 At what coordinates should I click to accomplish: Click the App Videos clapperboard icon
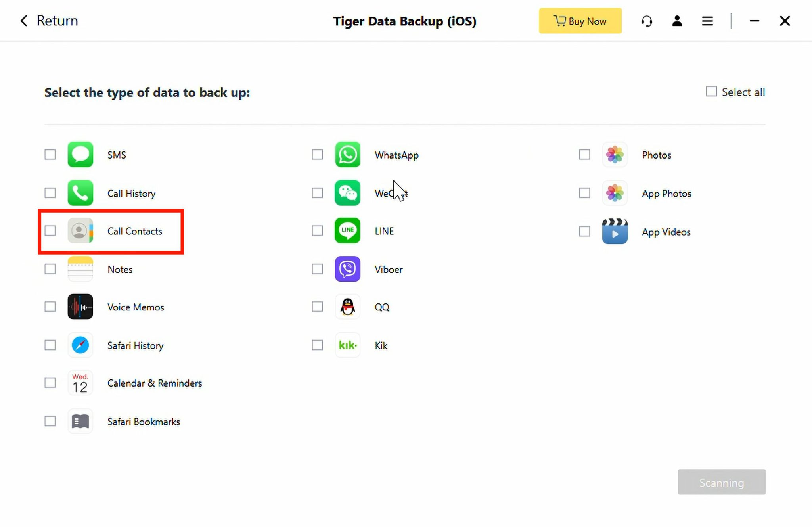(x=615, y=231)
